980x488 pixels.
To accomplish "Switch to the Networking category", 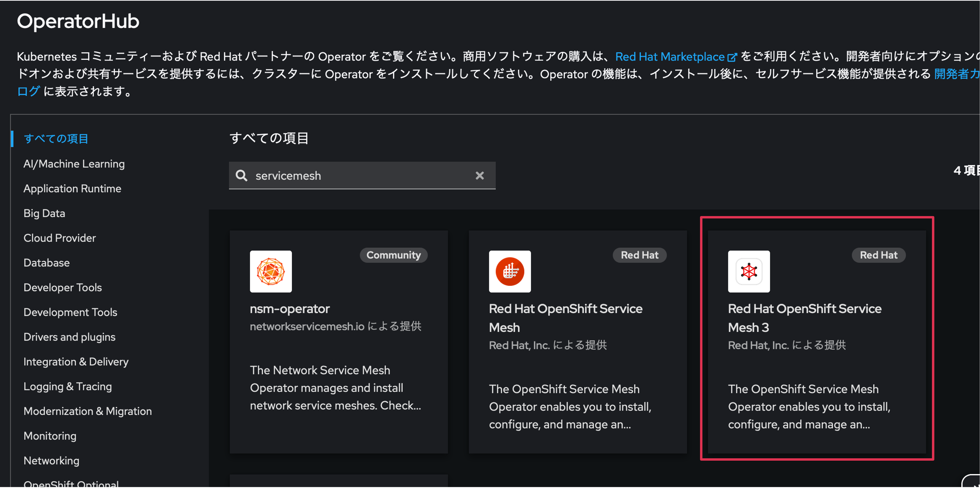I will [51, 460].
